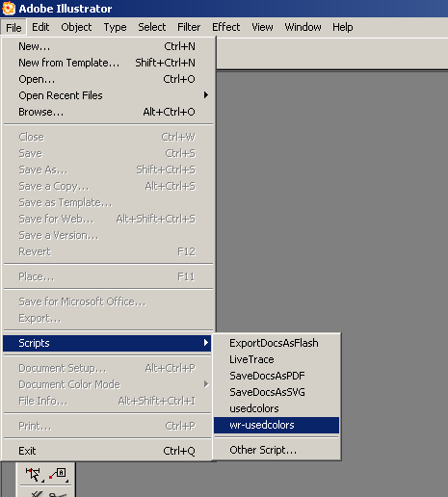Open the Select menu
Screen dimensions: 448x497
tap(152, 27)
